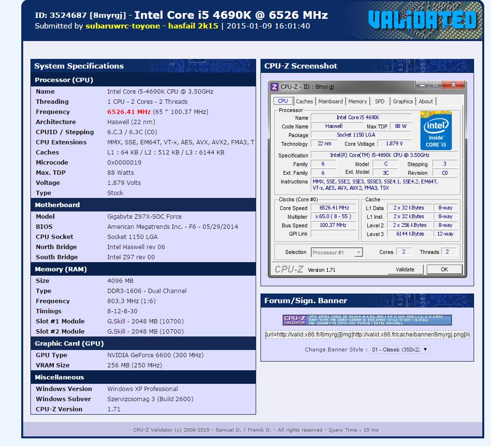Click the red 6526.41 MHz frequency value
491x448 pixels.
coord(129,112)
